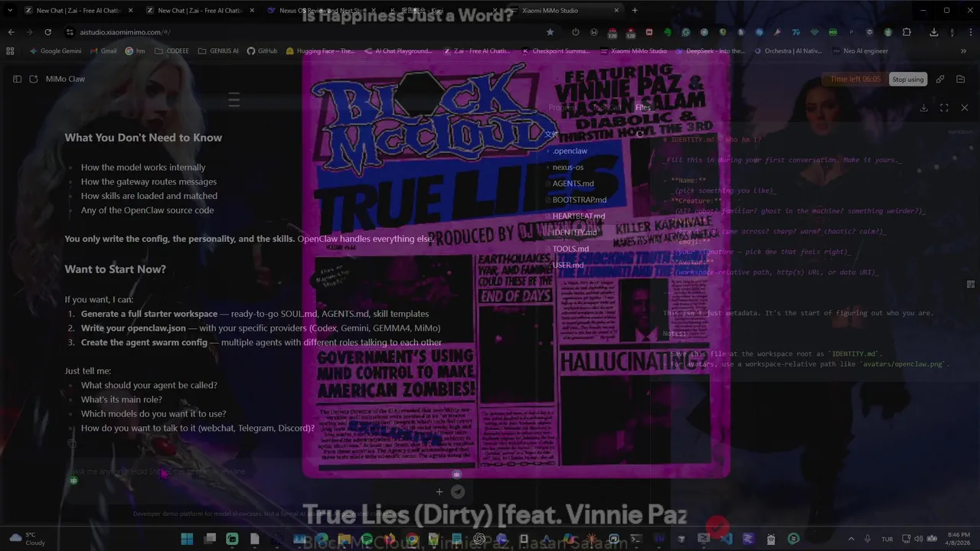Download the current file icon

coord(923,108)
